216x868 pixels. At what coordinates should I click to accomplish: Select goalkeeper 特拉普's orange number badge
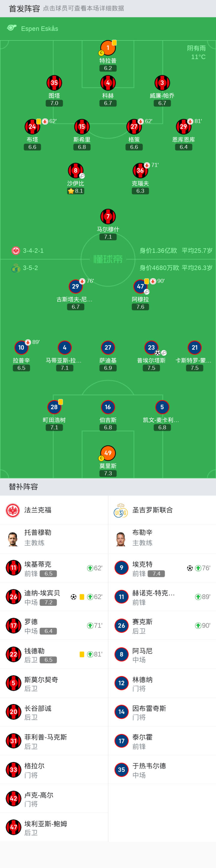coord(108,48)
